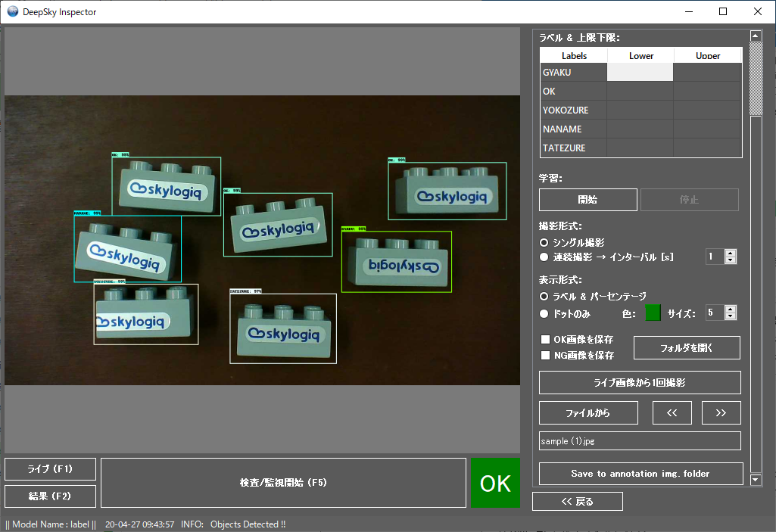This screenshot has width=776, height=532.
Task: Click the Upper cell for YOKOZURE
Action: tap(708, 110)
